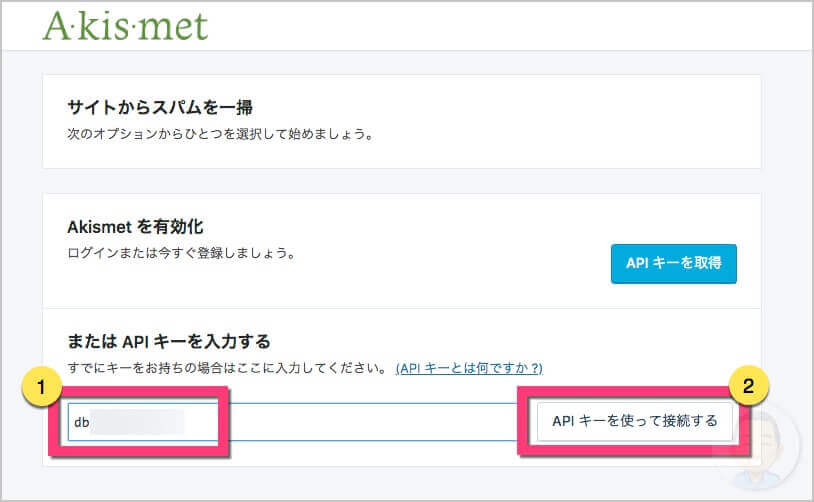Select text すでにキーをお持ちの場合はここに入力してください。
Viewport: 814px width, 502px height.
click(x=228, y=368)
